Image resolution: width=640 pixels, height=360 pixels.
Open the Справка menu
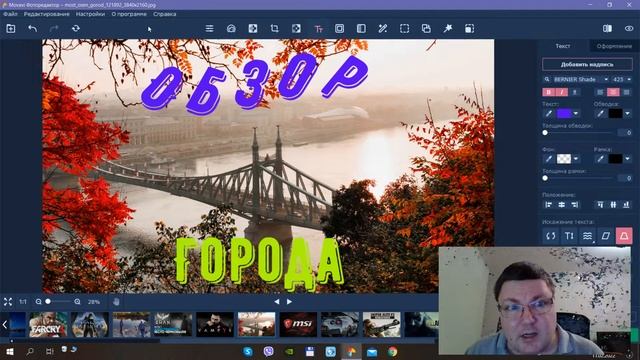click(164, 14)
